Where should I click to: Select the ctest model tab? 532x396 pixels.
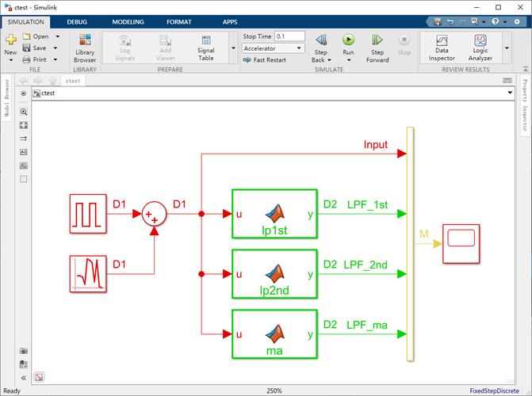(73, 81)
